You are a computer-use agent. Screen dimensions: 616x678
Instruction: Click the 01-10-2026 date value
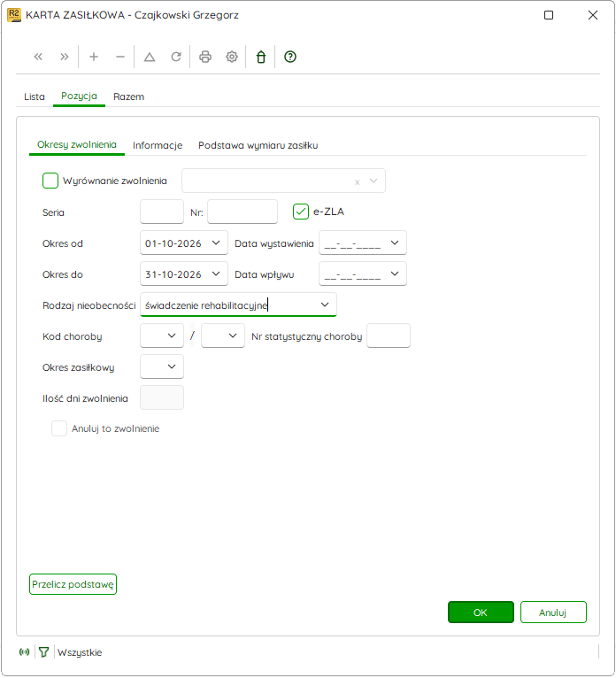(x=173, y=243)
